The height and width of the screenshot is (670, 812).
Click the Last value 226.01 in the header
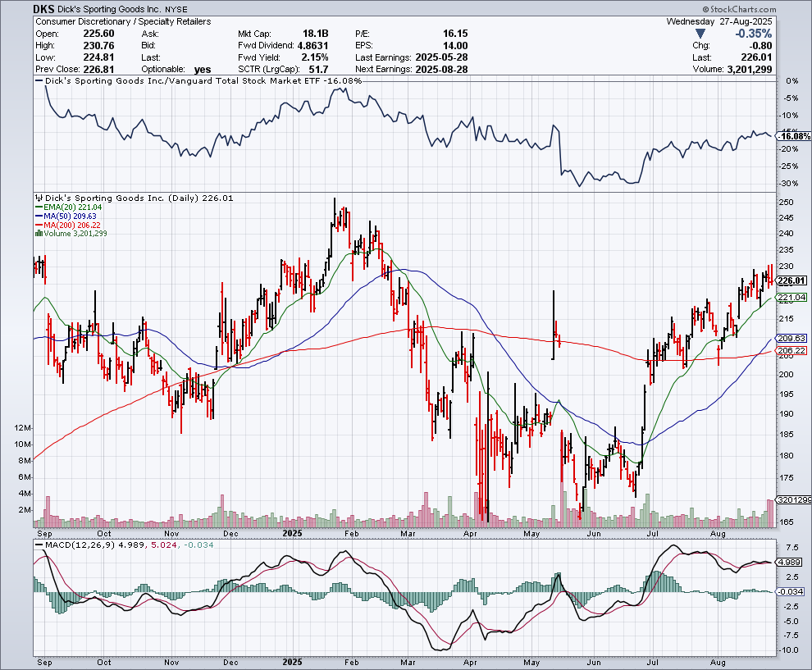756,57
